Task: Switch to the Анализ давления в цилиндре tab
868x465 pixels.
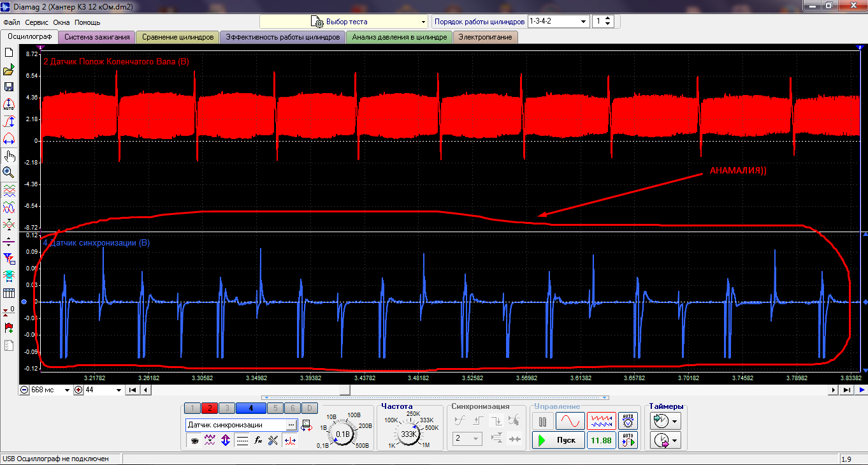Action: pyautogui.click(x=400, y=37)
